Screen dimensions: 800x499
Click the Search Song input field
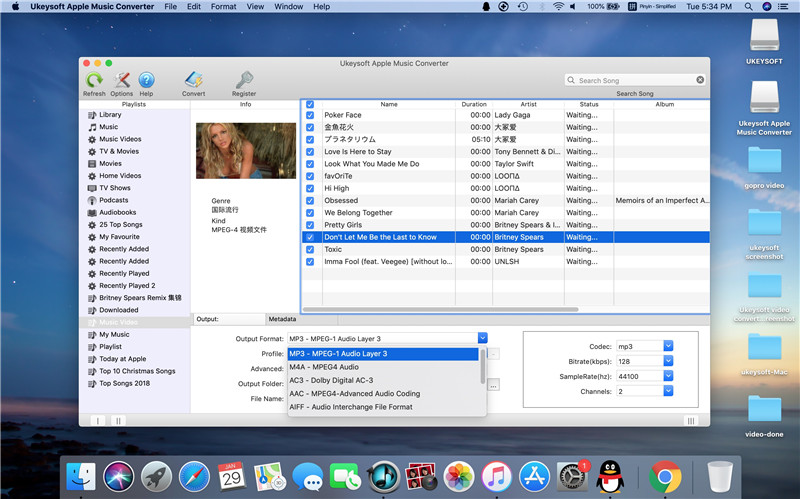click(x=636, y=80)
